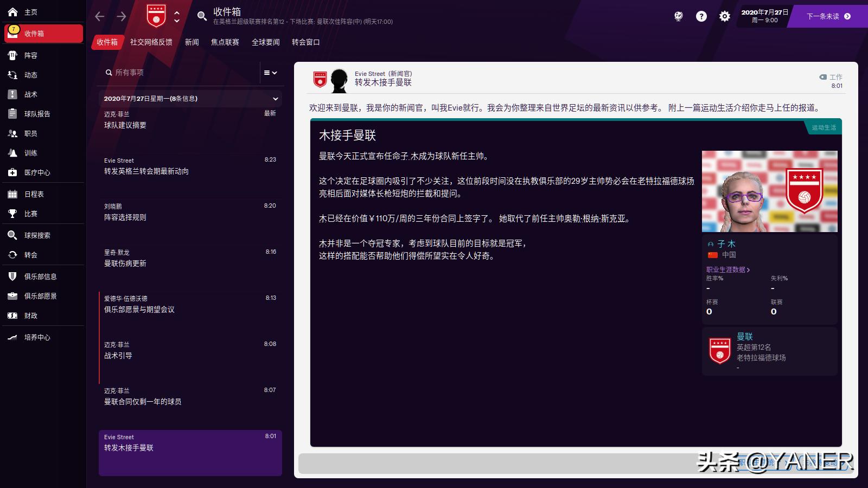This screenshot has width=868, height=488.
Task: Collapse the July 27 message group
Action: tap(277, 99)
